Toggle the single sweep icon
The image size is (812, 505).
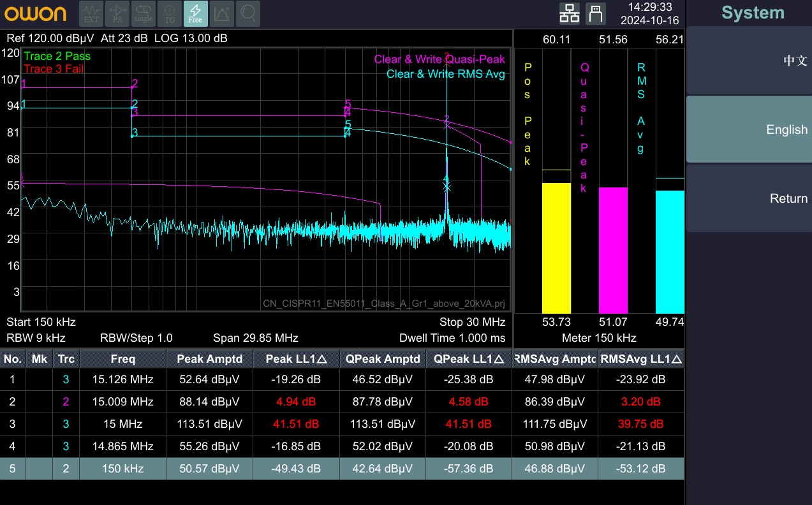[x=144, y=13]
